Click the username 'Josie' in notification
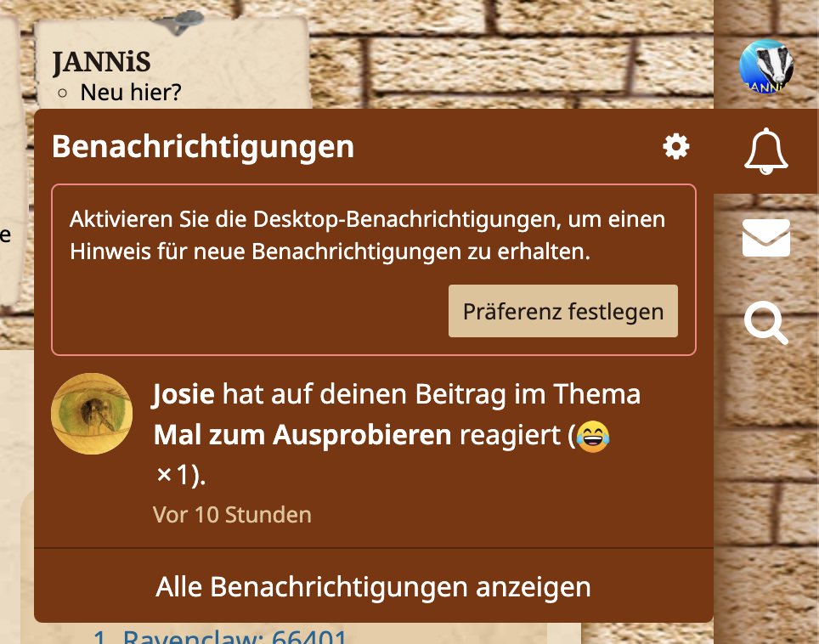The height and width of the screenshot is (644, 819). (184, 393)
